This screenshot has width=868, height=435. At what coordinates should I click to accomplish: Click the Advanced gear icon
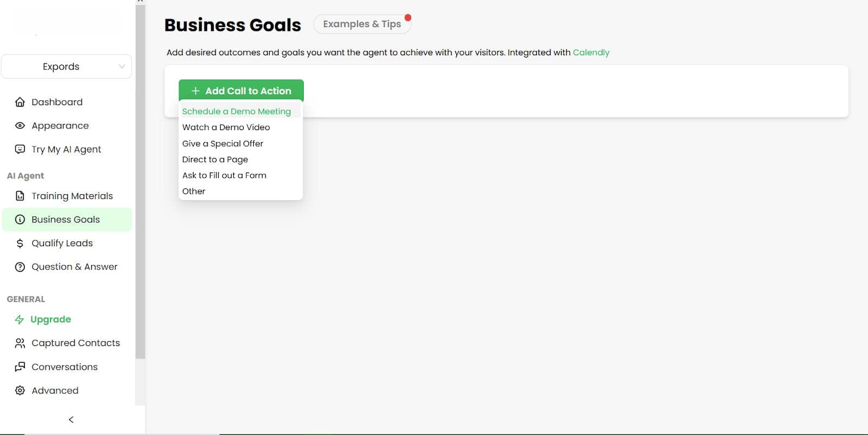20,391
